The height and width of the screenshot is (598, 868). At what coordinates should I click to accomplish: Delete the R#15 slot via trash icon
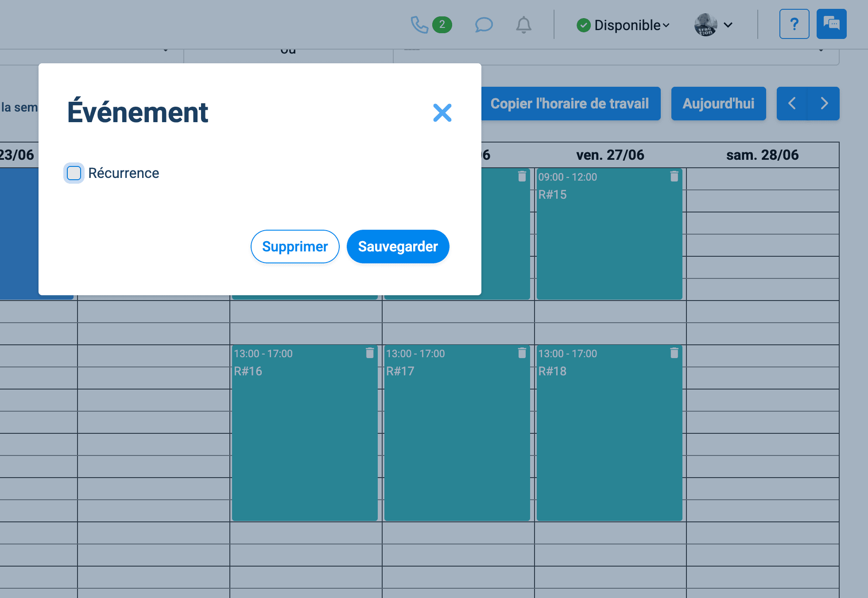pyautogui.click(x=674, y=176)
